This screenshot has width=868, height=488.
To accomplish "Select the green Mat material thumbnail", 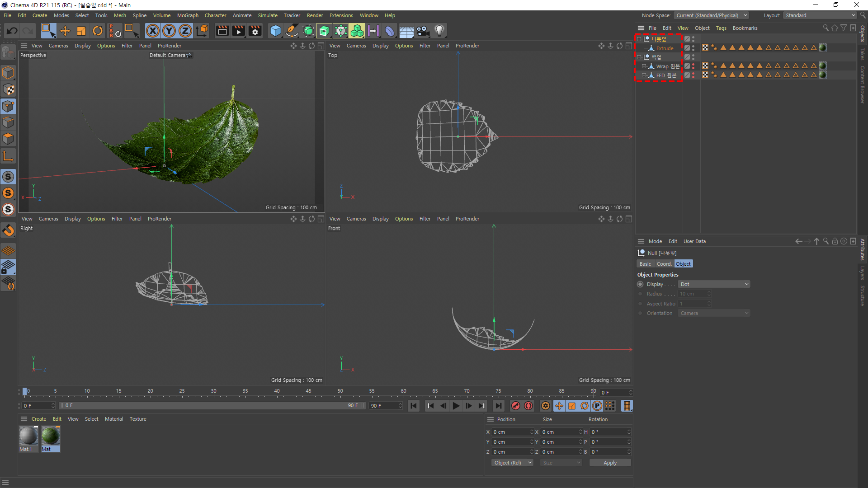I will point(50,436).
